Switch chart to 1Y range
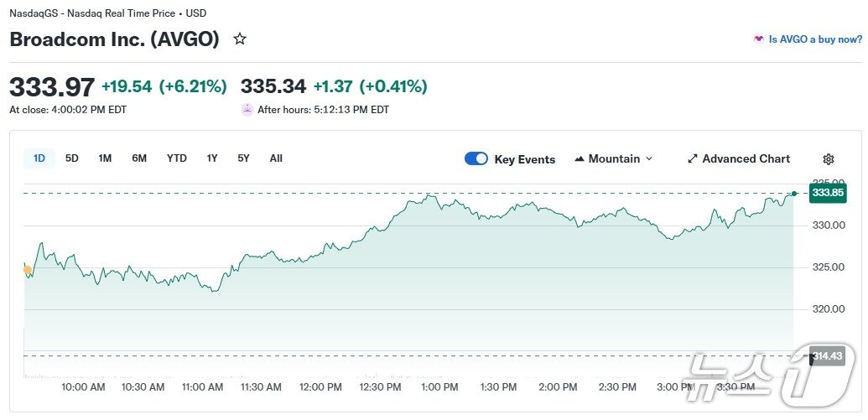Screen dimensions: 868x420 212,158
